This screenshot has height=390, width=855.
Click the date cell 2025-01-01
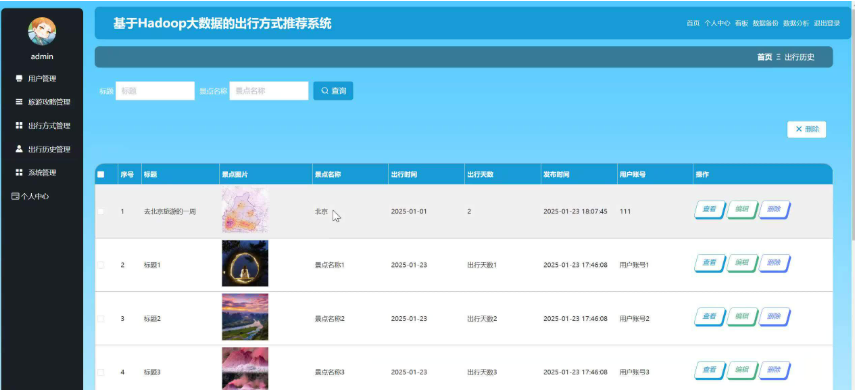tap(409, 212)
